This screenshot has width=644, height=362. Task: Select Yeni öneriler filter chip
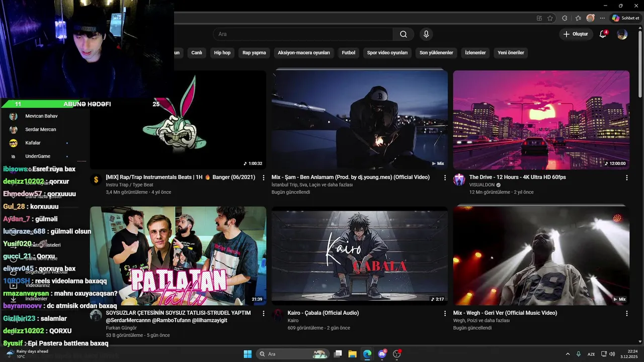coord(511,53)
